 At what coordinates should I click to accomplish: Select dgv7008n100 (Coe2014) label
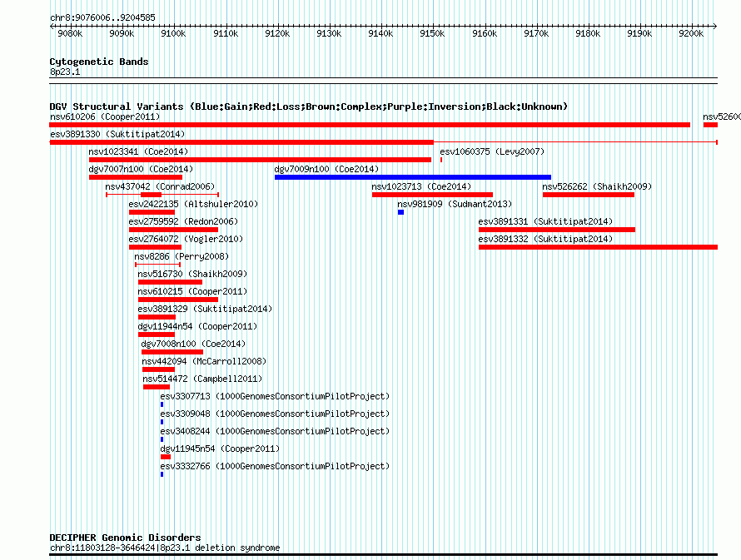click(x=193, y=344)
